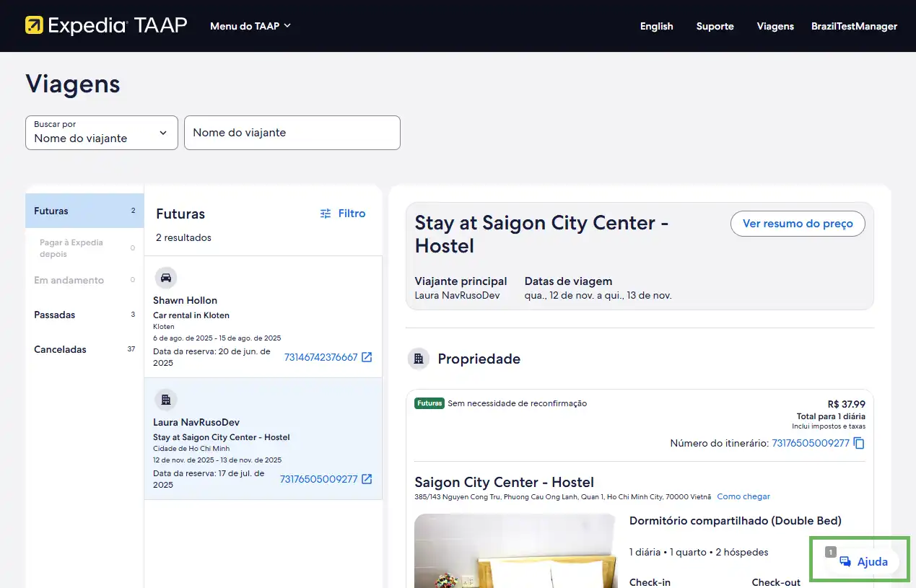Open itinerary link 73176505009277 in list
The height and width of the screenshot is (588, 916).
pos(318,479)
